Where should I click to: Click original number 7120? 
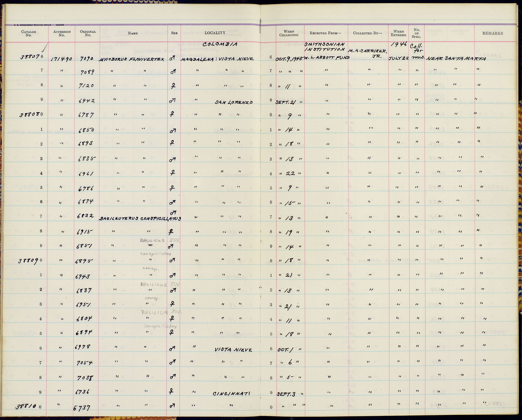coord(86,86)
